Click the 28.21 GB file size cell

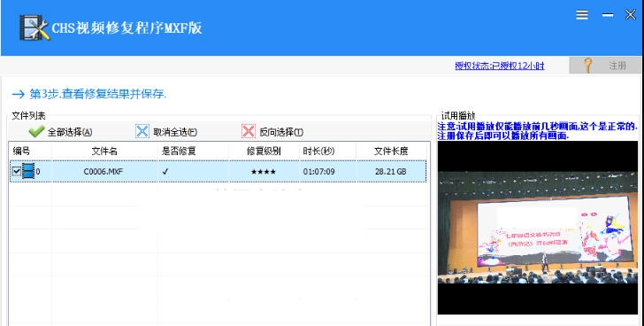[x=391, y=172]
